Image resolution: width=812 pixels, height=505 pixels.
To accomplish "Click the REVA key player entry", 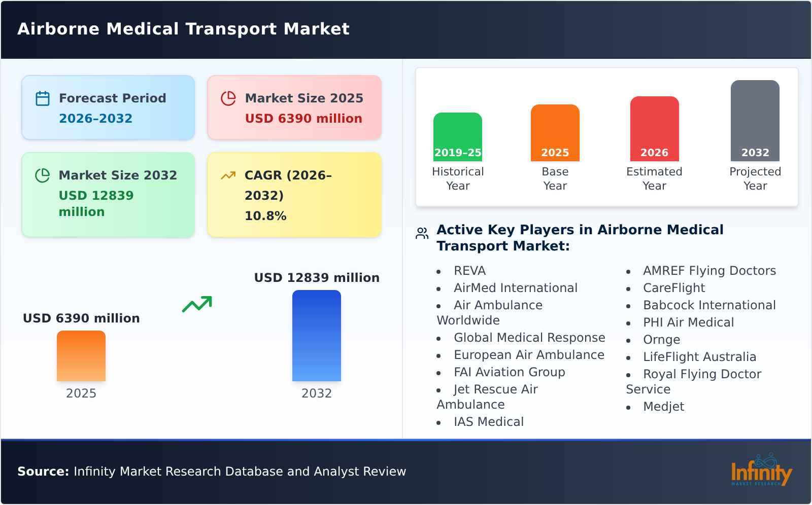I will 469,271.
